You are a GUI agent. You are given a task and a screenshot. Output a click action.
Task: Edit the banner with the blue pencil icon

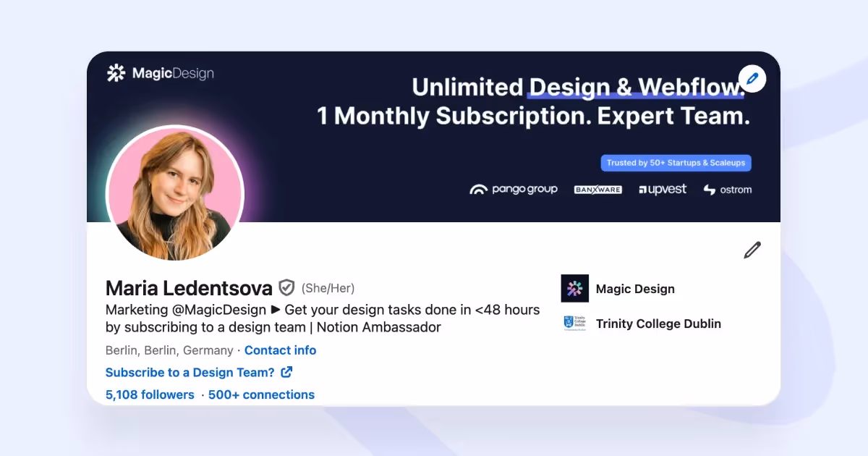tap(752, 78)
